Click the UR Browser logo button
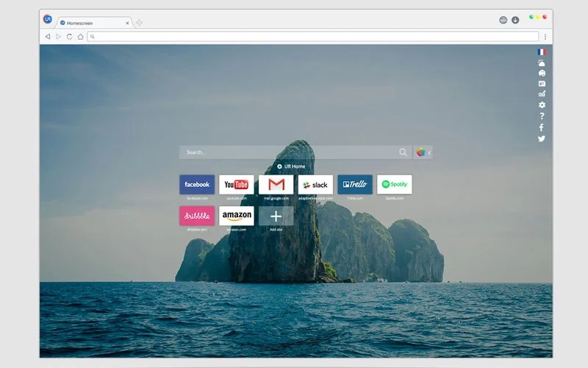Viewport: 588px width, 368px height. coord(48,19)
